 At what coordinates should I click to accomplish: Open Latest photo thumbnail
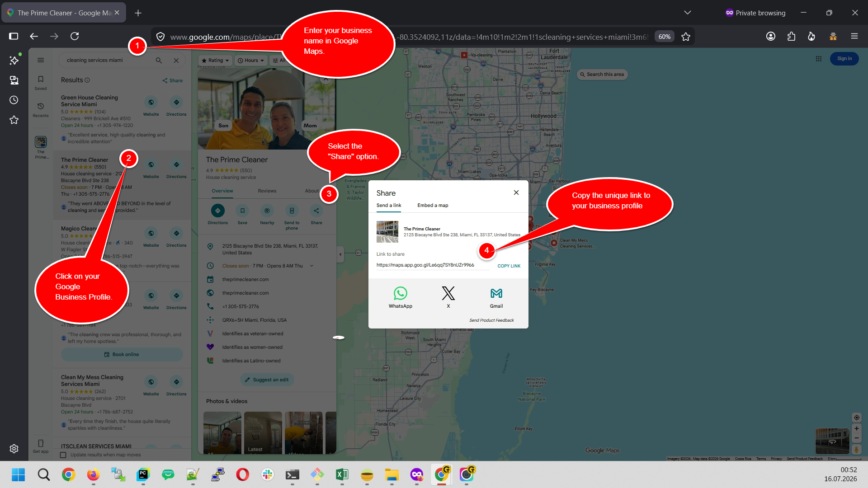click(263, 433)
